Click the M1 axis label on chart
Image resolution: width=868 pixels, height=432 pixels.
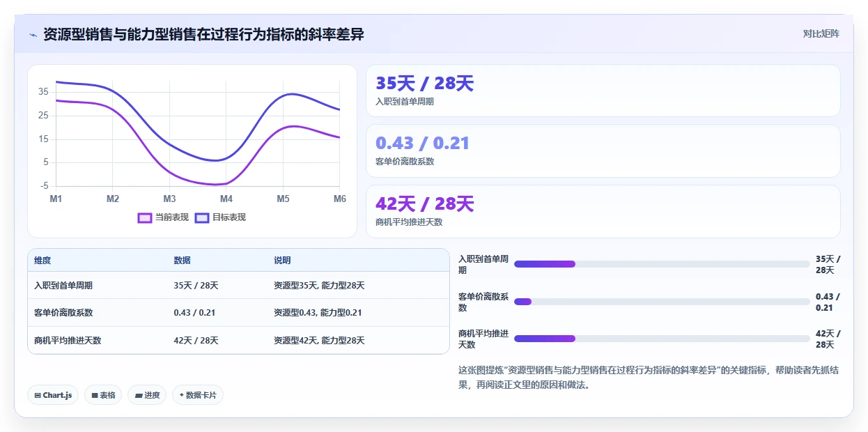tap(56, 199)
